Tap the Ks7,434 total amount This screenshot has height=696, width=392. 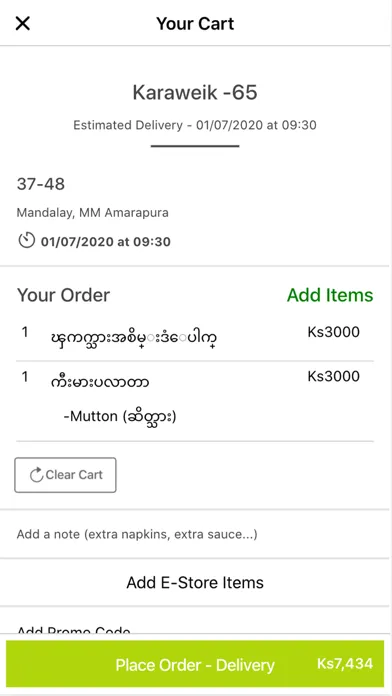pyautogui.click(x=344, y=664)
